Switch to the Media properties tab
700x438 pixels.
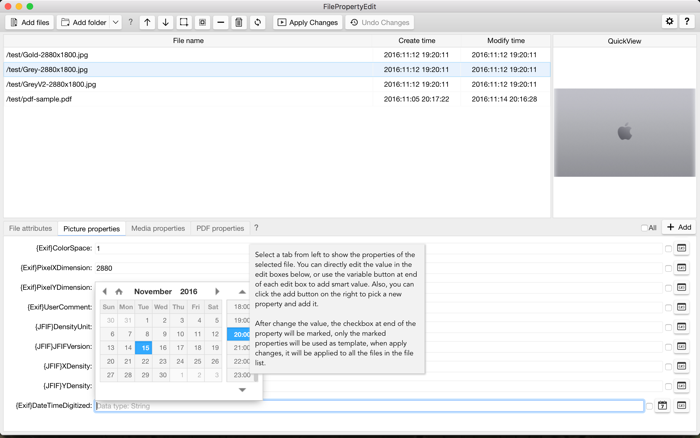[x=158, y=228]
